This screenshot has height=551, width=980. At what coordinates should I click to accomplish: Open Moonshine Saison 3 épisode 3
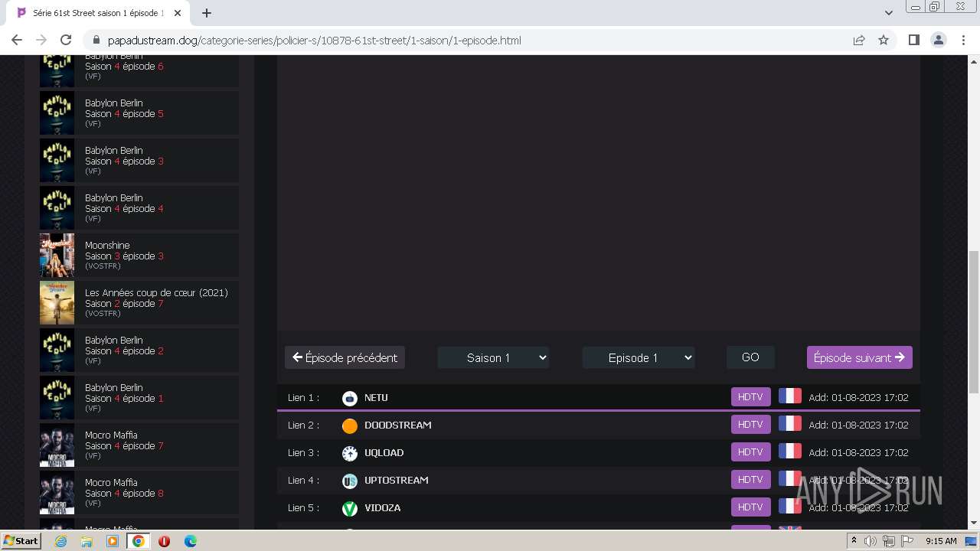(139, 255)
